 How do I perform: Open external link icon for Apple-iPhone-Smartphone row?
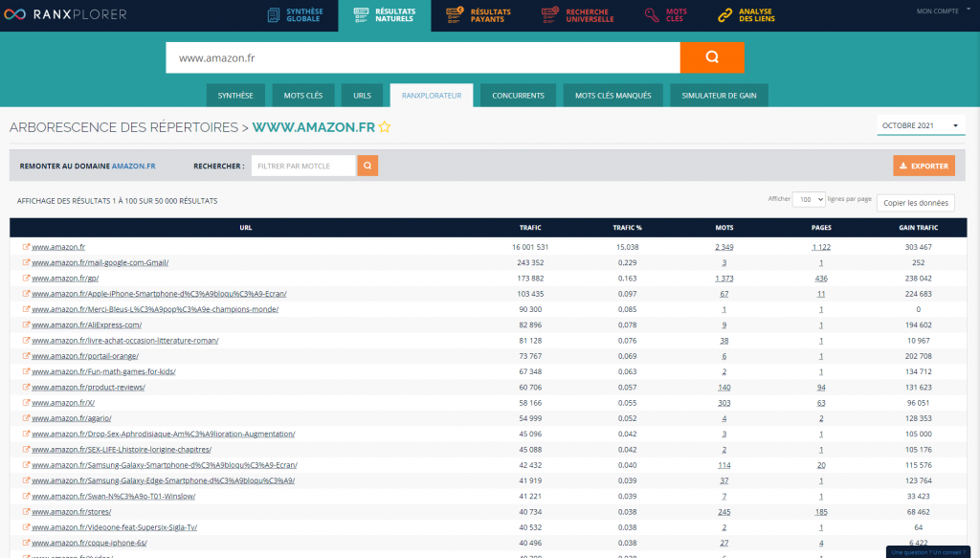tap(26, 294)
